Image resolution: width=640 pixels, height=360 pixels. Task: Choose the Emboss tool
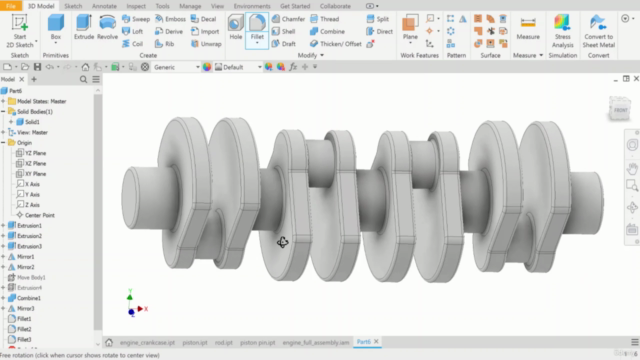170,19
